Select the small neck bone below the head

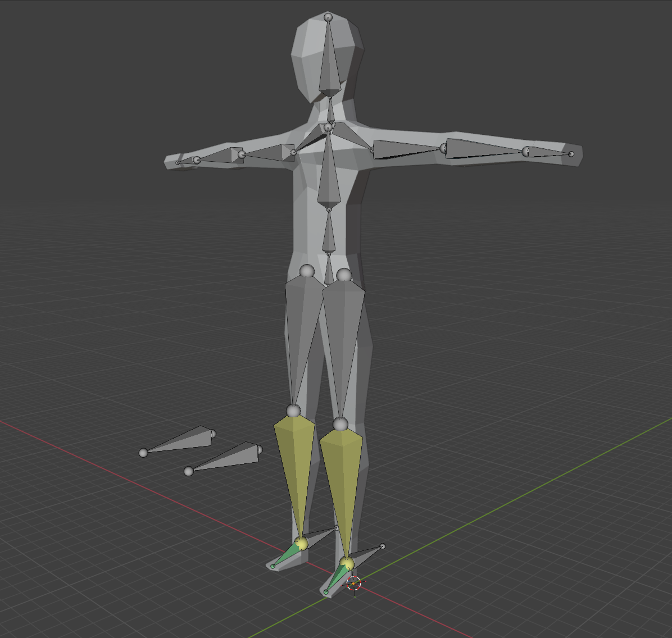(x=330, y=111)
